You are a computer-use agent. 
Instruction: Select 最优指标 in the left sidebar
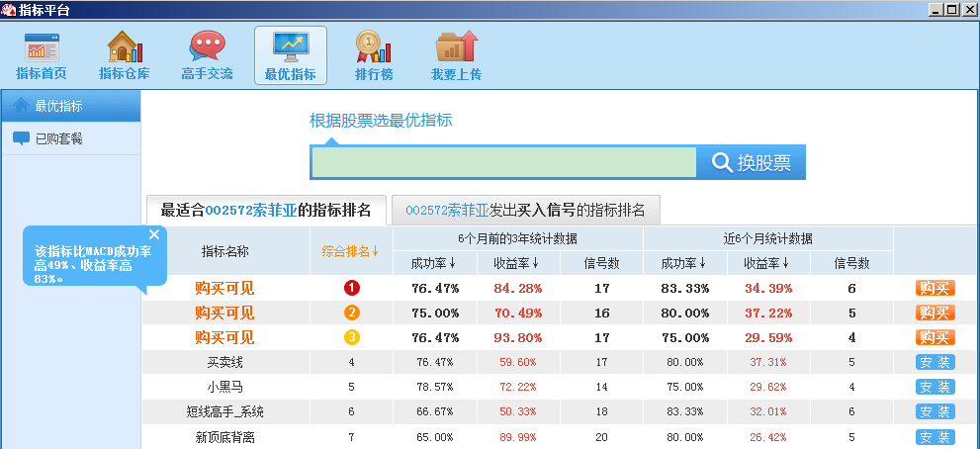58,106
